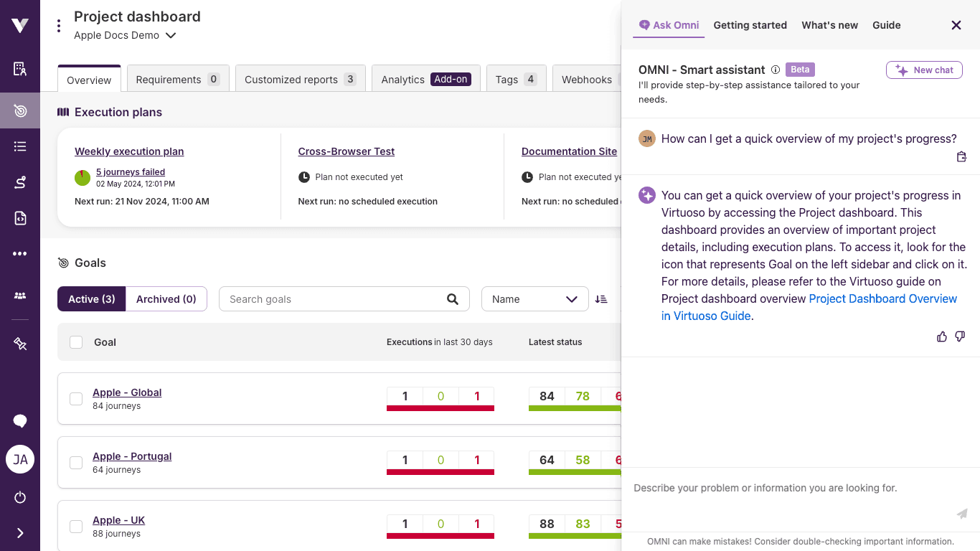The image size is (980, 551).
Task: Switch to the Customized reports tab
Action: coord(300,80)
